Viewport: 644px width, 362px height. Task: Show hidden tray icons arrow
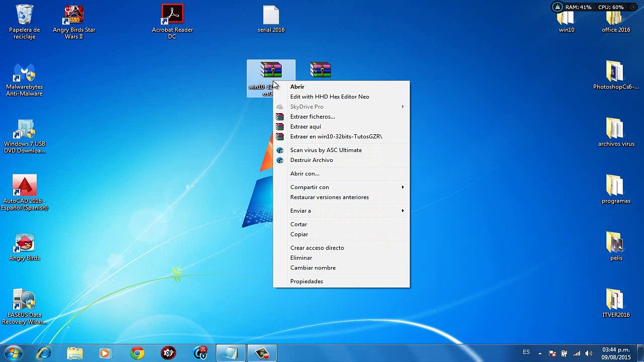[540, 353]
